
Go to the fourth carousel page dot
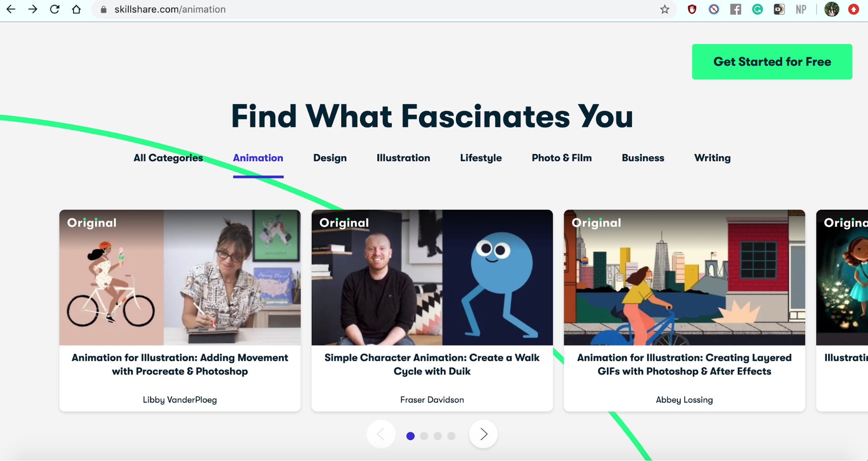[x=452, y=436]
